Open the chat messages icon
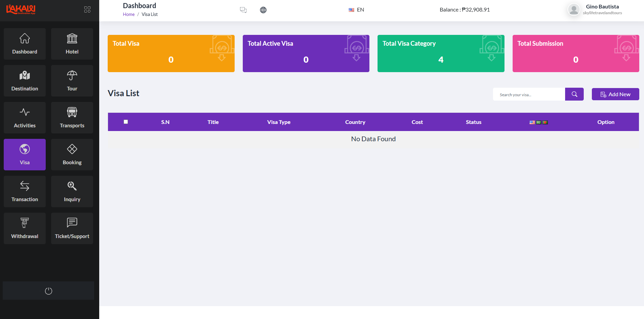The width and height of the screenshot is (644, 319). point(243,10)
